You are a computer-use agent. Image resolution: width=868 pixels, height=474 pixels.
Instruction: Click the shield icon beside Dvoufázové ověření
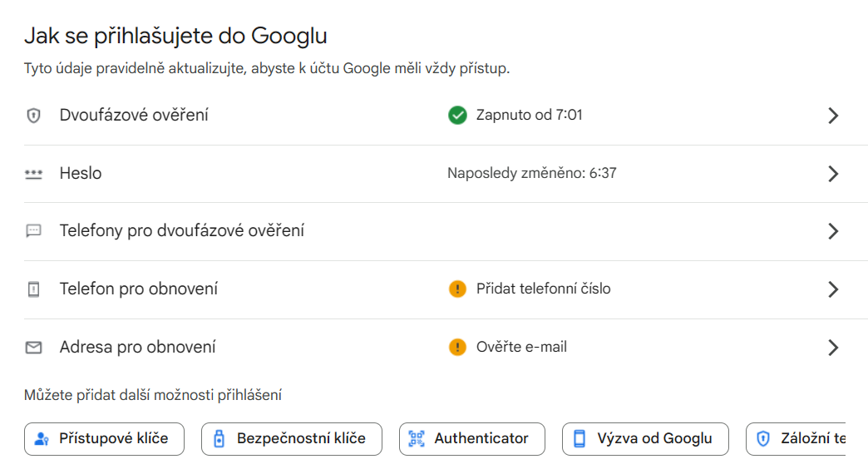tap(34, 116)
